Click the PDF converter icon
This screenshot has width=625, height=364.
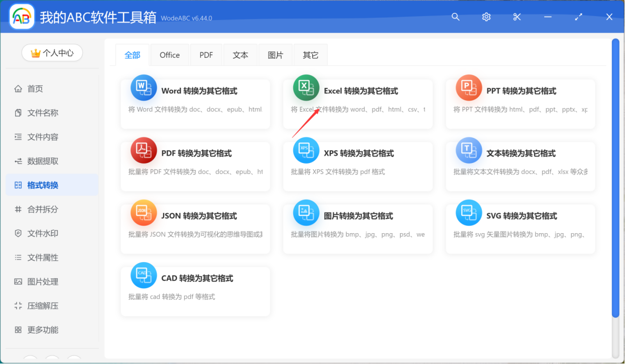click(144, 150)
